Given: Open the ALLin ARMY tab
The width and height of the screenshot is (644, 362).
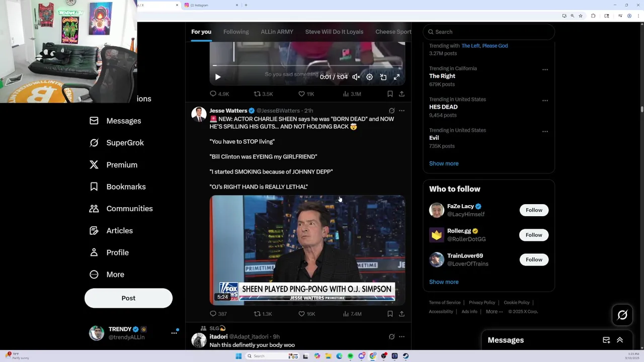Looking at the screenshot, I should pos(277,32).
